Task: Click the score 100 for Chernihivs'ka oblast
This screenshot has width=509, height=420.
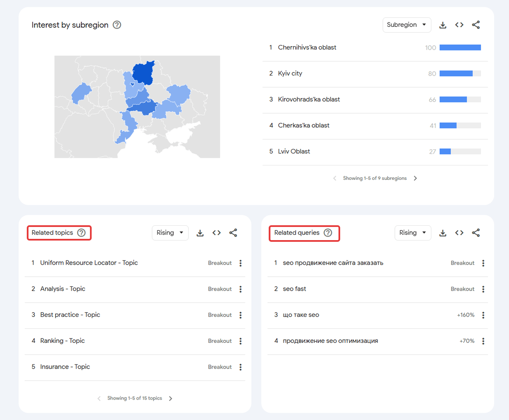Action: click(431, 48)
